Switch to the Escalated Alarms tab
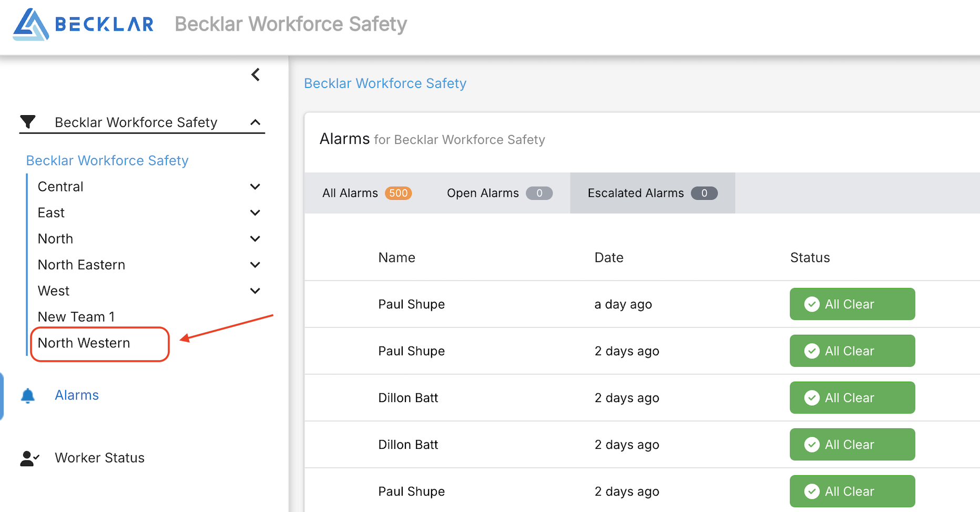The height and width of the screenshot is (512, 980). (652, 193)
